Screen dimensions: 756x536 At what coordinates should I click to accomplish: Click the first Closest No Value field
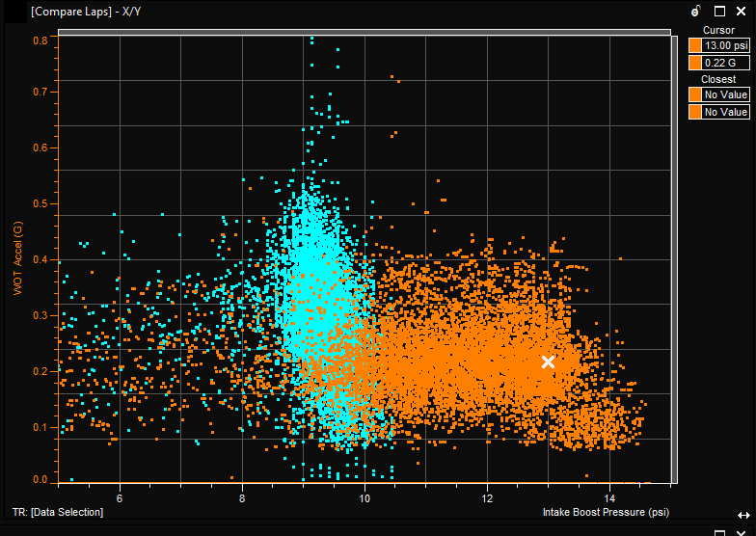coord(725,94)
